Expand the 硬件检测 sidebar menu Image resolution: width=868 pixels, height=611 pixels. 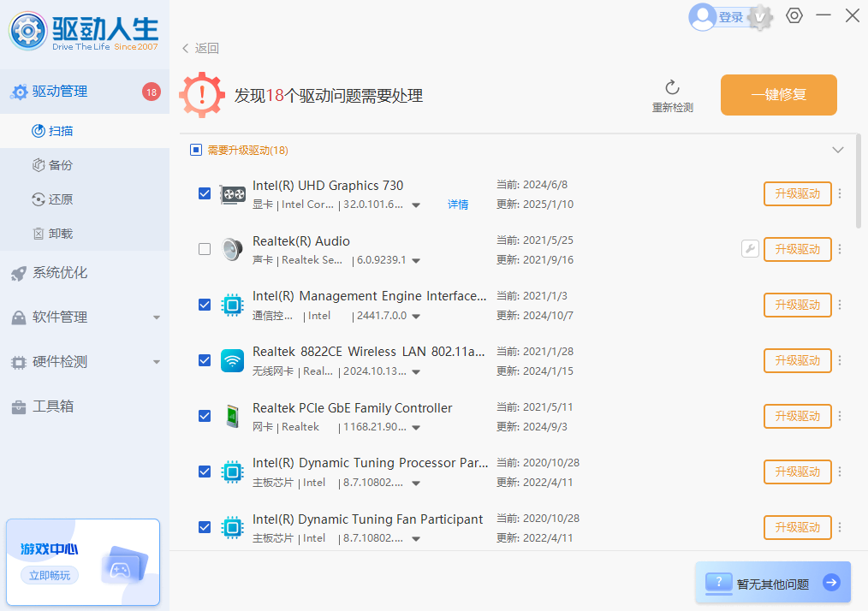tap(157, 363)
